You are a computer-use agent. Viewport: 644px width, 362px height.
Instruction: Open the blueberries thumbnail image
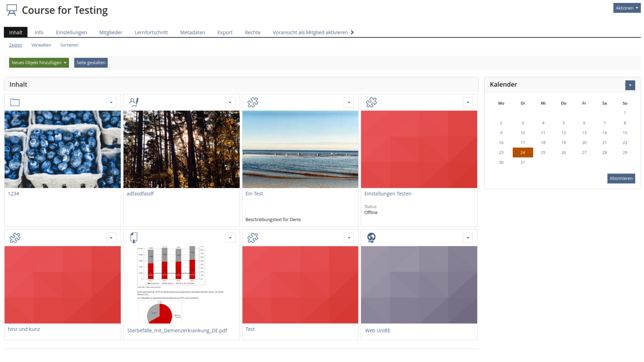62,149
